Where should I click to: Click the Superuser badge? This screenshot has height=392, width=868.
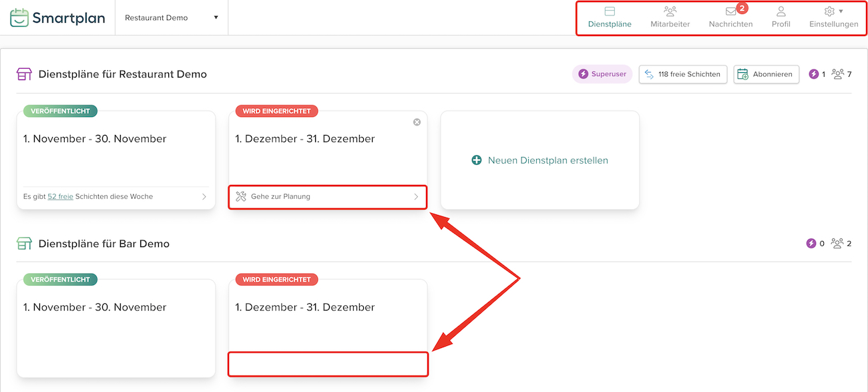(x=602, y=74)
